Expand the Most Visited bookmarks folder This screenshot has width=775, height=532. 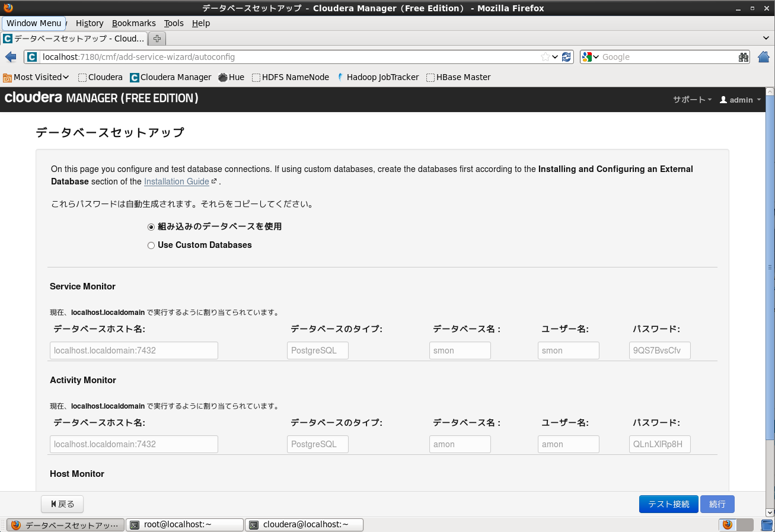[x=36, y=77]
